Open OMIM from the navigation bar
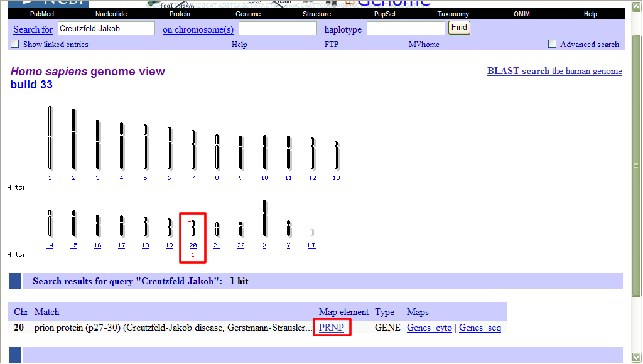Screen dimensions: 643x364 [x=522, y=14]
